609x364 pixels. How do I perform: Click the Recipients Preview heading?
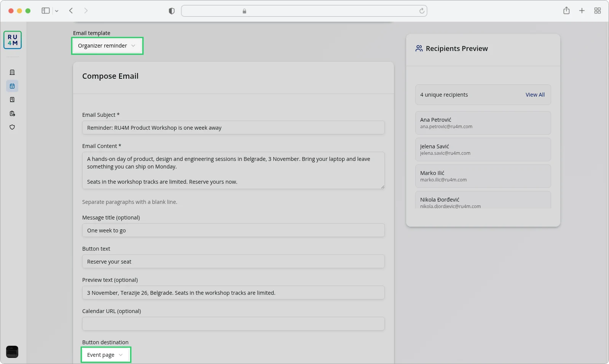pos(457,48)
